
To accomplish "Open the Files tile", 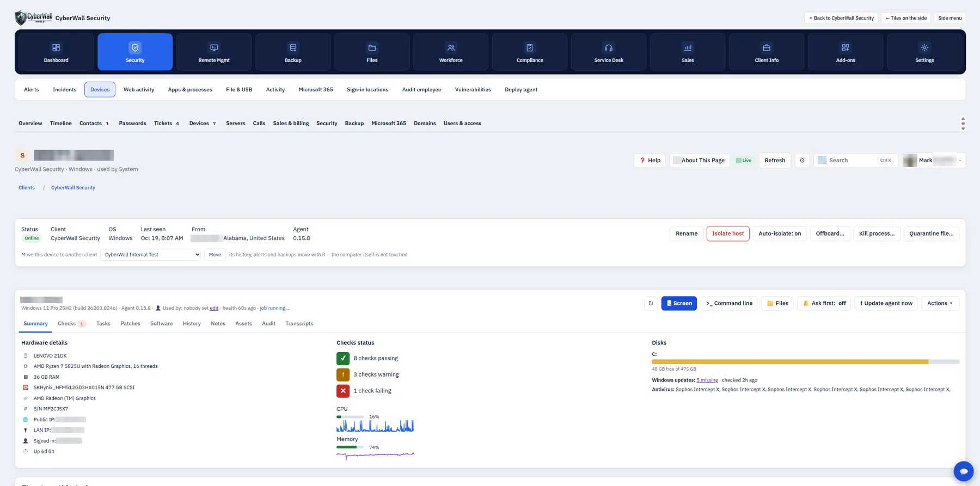I will [x=372, y=52].
